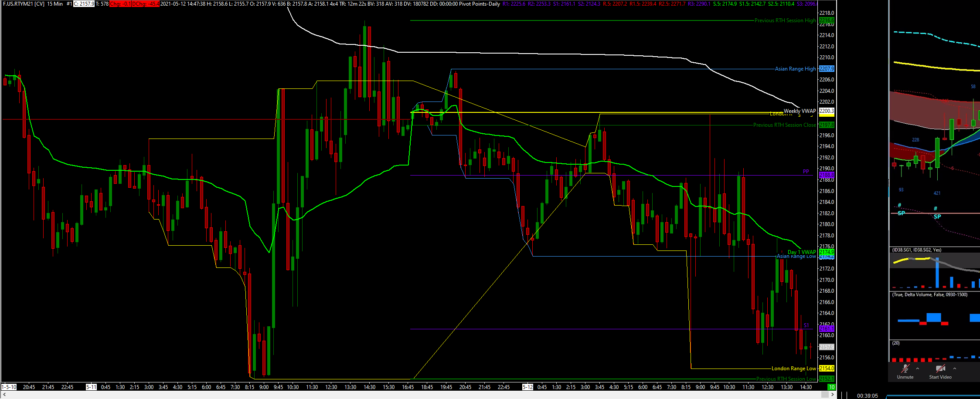Expand video options arrow beside Start Video
This screenshot has width=980, height=399.
click(955, 369)
